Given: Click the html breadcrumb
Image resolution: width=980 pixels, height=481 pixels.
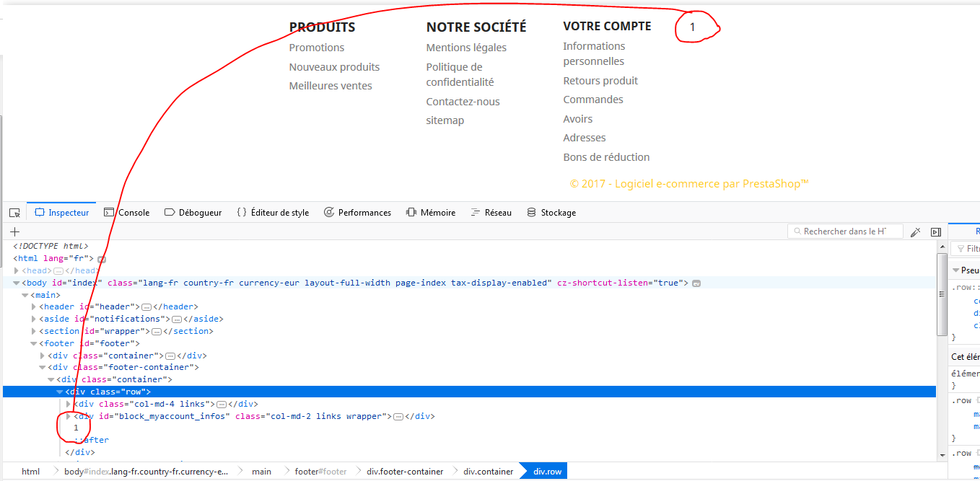Looking at the screenshot, I should pyautogui.click(x=30, y=472).
